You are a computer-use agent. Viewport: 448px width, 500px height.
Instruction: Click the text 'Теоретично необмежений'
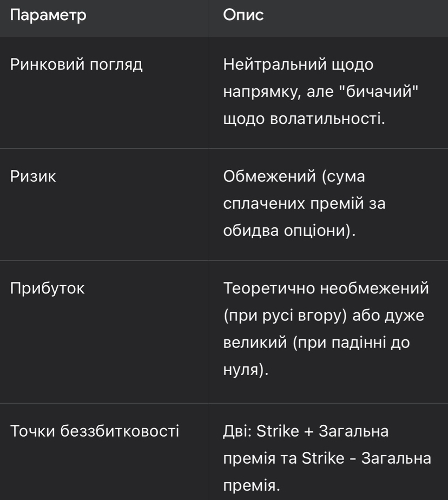(326, 288)
